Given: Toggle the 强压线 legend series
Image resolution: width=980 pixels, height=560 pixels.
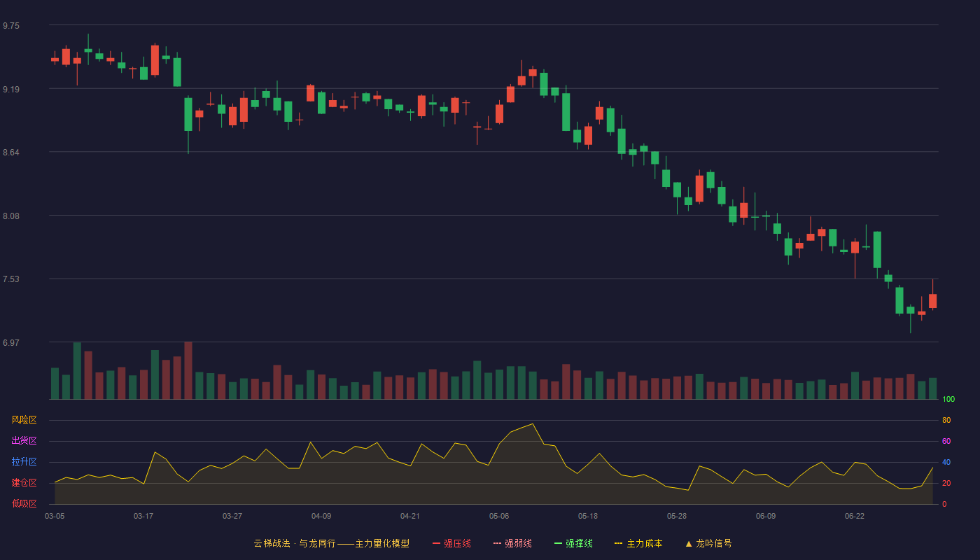Looking at the screenshot, I should click(451, 543).
